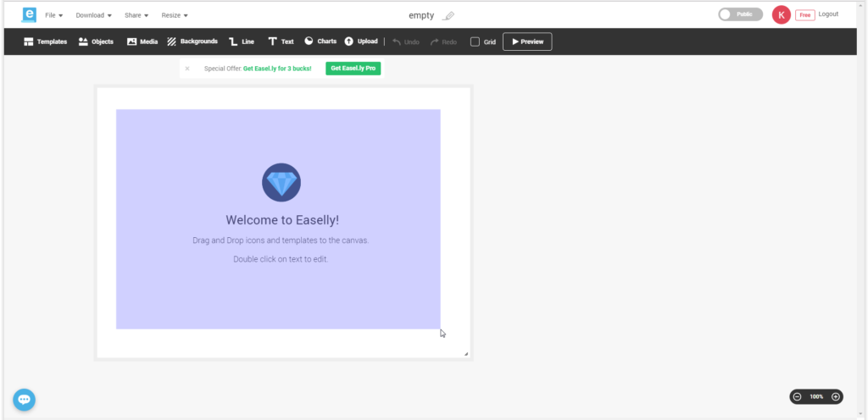Viewport: 868px width, 420px height.
Task: Click the 100% zoom level
Action: (816, 397)
